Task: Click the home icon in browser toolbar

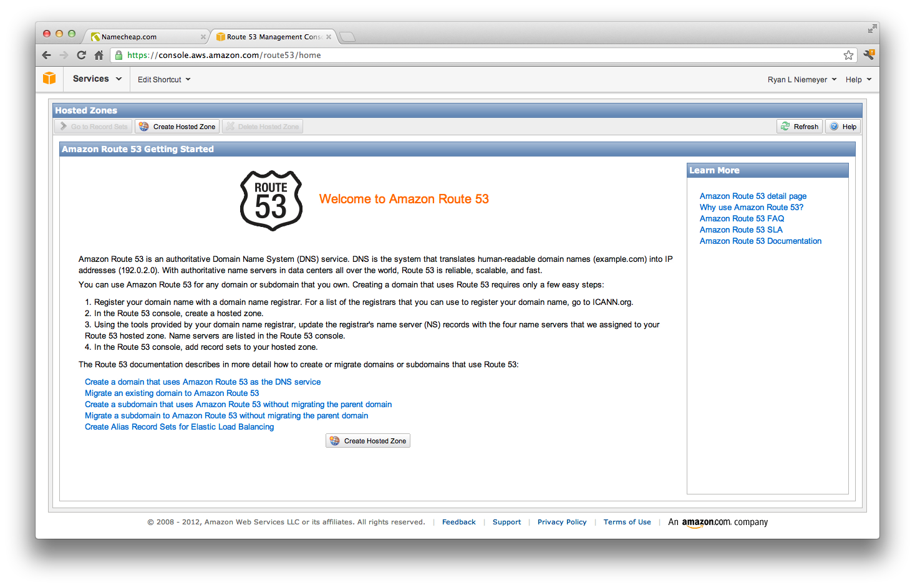Action: (99, 55)
